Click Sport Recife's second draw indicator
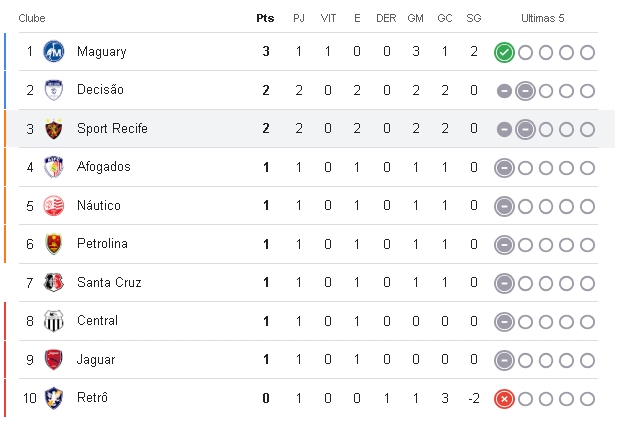Image resolution: width=617 pixels, height=425 pixels. [x=525, y=129]
